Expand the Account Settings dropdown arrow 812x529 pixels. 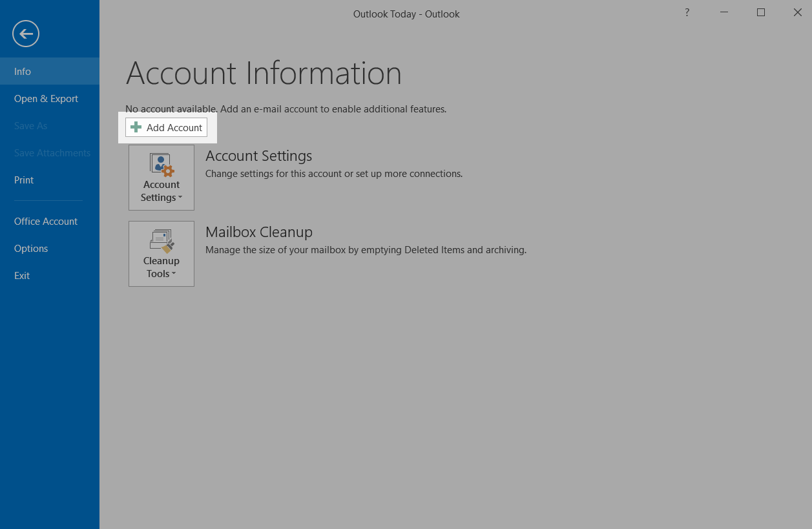pos(180,198)
